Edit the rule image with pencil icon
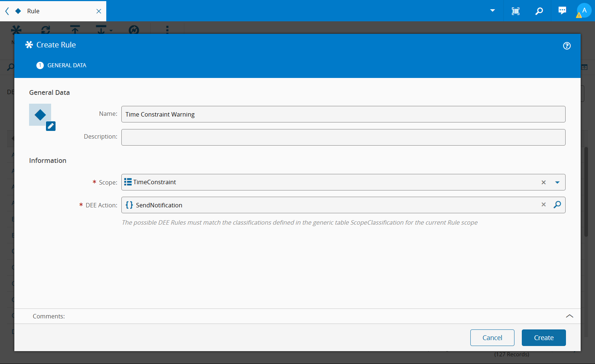 click(x=51, y=126)
